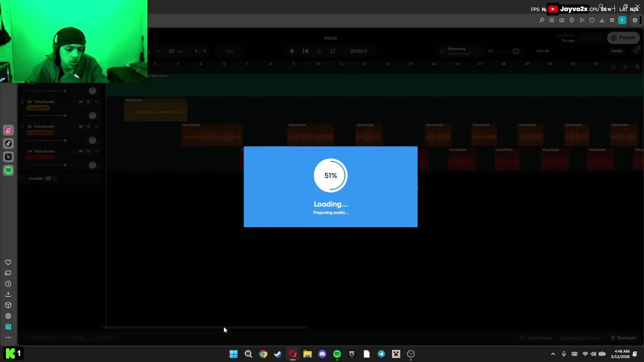
Task: Click track 04 volume fader
Action: (x=64, y=165)
